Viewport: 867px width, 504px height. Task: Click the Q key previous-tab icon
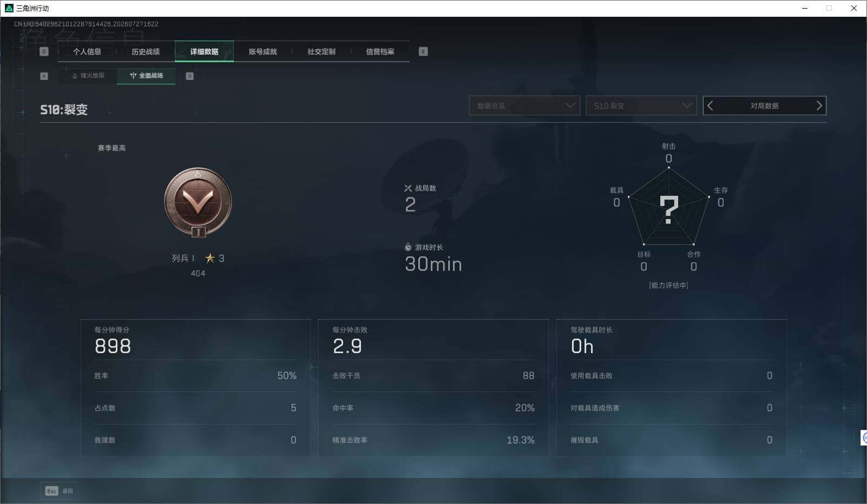[44, 51]
